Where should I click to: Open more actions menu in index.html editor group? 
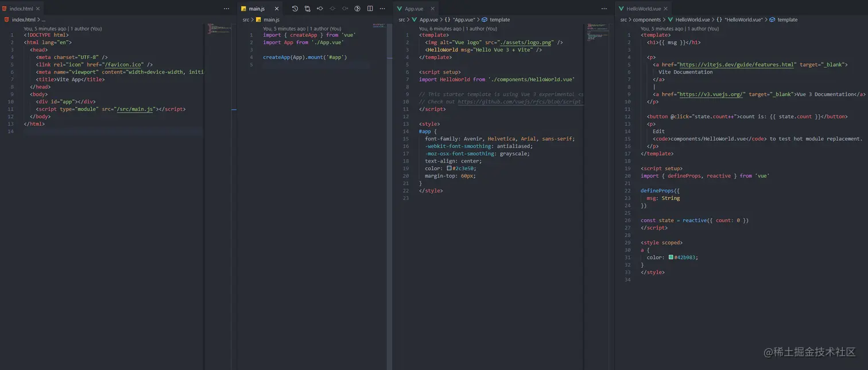pyautogui.click(x=226, y=9)
